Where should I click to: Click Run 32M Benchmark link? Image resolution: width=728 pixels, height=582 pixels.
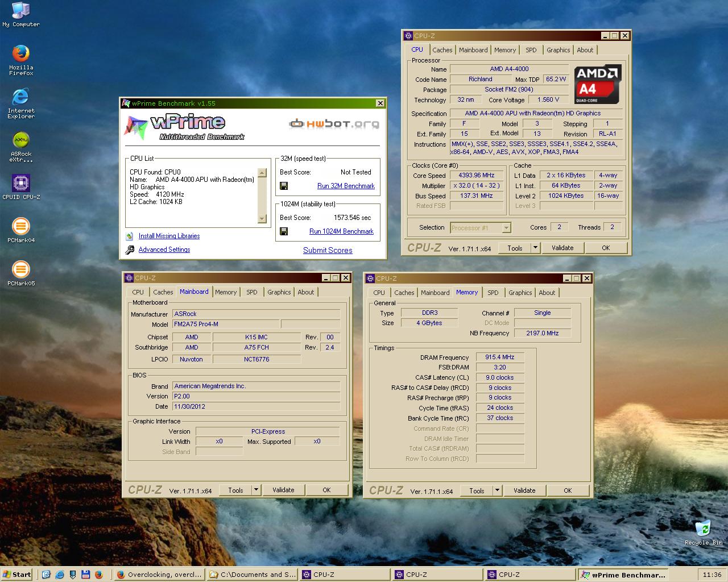tap(346, 186)
